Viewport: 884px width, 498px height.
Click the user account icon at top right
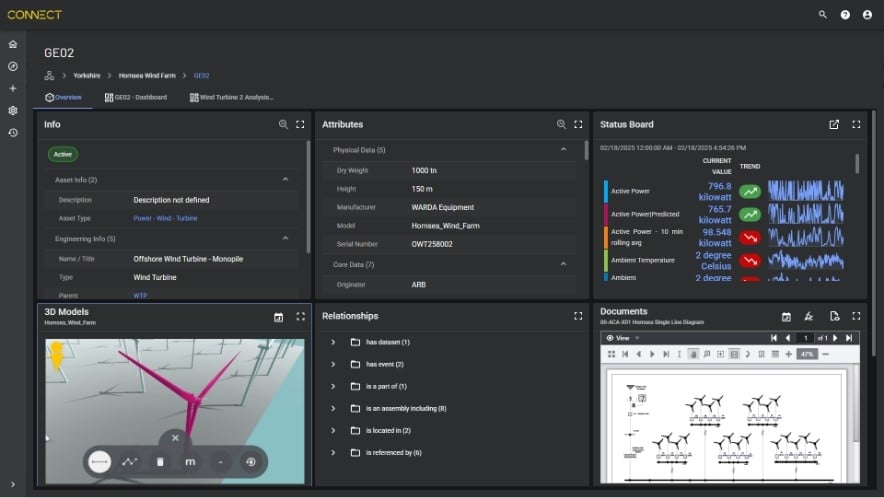(x=867, y=15)
